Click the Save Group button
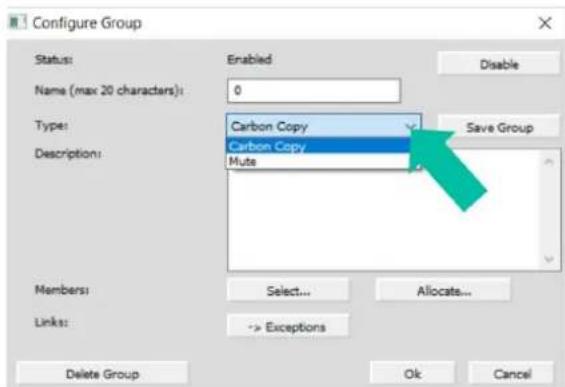Image resolution: width=565 pixels, height=387 pixels. click(499, 127)
